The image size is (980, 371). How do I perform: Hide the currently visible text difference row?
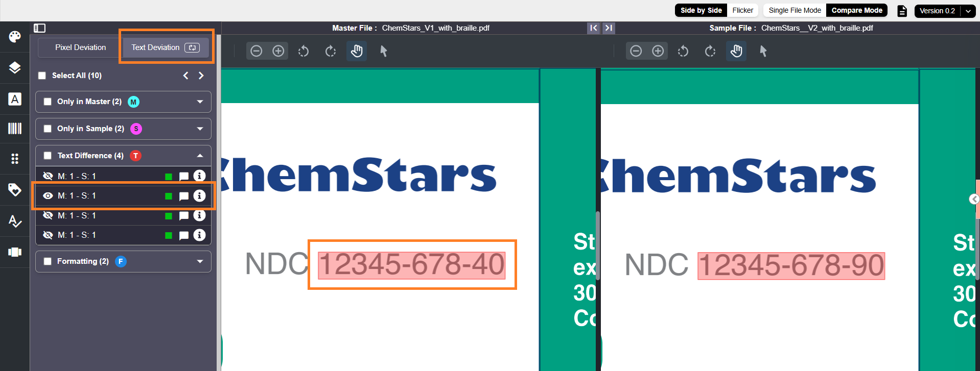click(48, 196)
